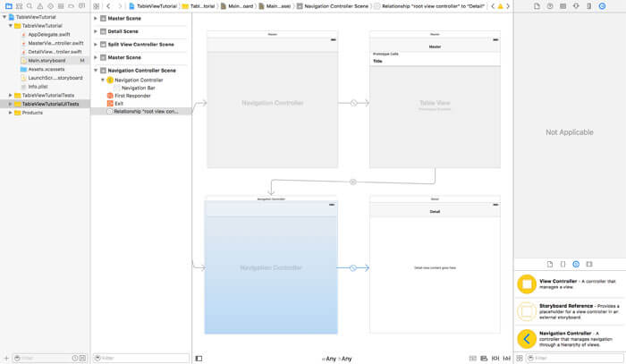The image size is (626, 364).
Task: Show the Size inspector
Action: (588, 6)
